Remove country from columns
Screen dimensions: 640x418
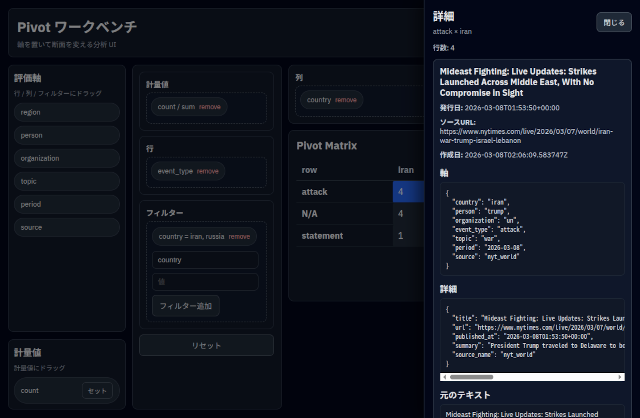point(345,100)
